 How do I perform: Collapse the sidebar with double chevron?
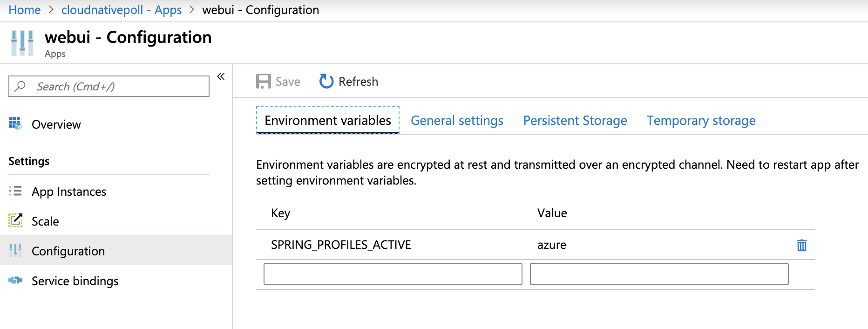click(221, 76)
